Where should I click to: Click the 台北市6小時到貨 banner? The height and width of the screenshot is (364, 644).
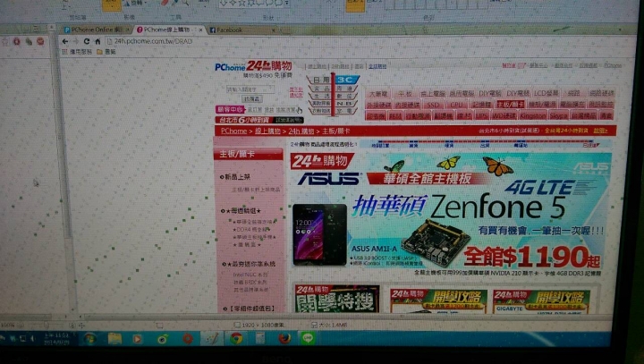[x=259, y=120]
